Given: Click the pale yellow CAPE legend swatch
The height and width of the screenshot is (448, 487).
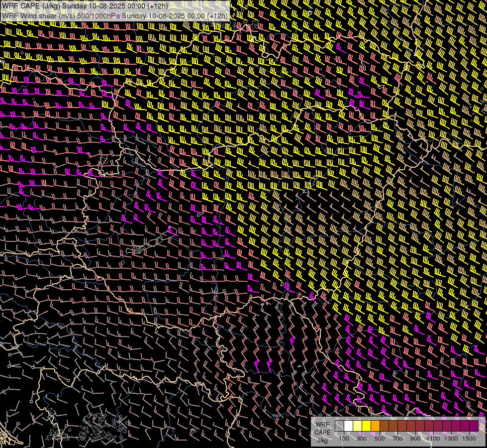Looking at the screenshot, I should pos(358,426).
